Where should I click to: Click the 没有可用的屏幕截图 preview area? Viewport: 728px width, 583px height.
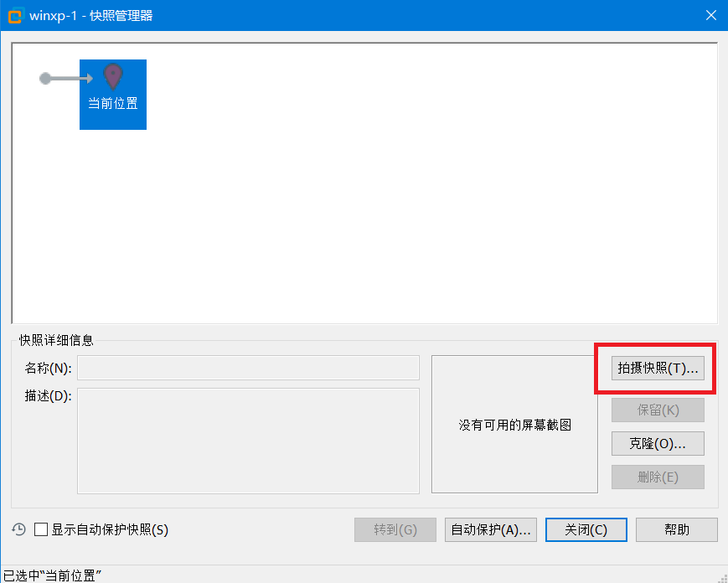pyautogui.click(x=514, y=425)
